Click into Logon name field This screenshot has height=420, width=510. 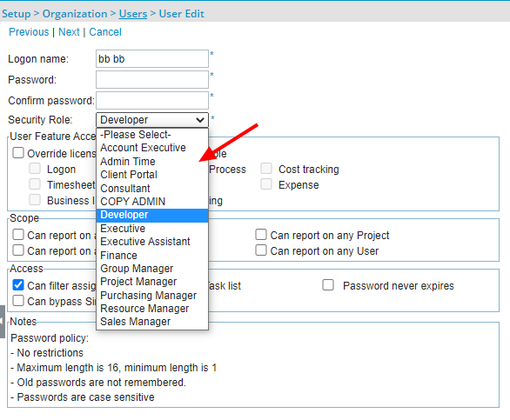(x=152, y=59)
